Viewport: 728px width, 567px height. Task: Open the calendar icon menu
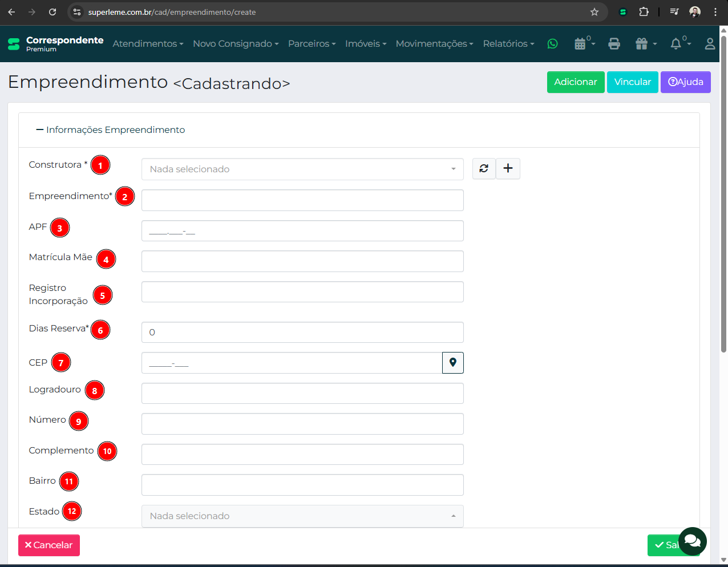tap(584, 44)
